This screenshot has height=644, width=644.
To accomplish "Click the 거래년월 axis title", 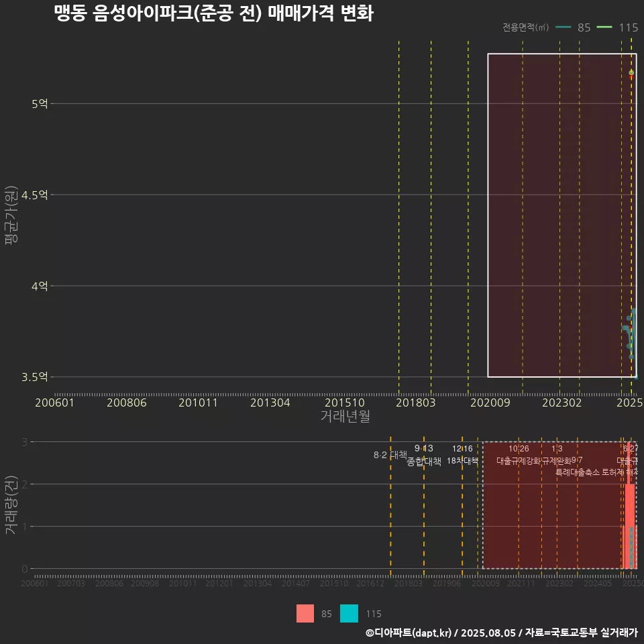I will point(345,416).
